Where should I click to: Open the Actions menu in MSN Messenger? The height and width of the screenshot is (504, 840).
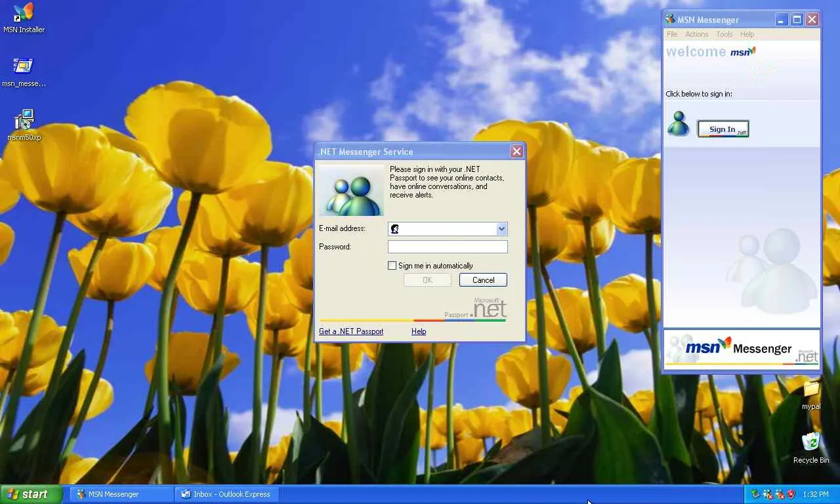coord(697,34)
